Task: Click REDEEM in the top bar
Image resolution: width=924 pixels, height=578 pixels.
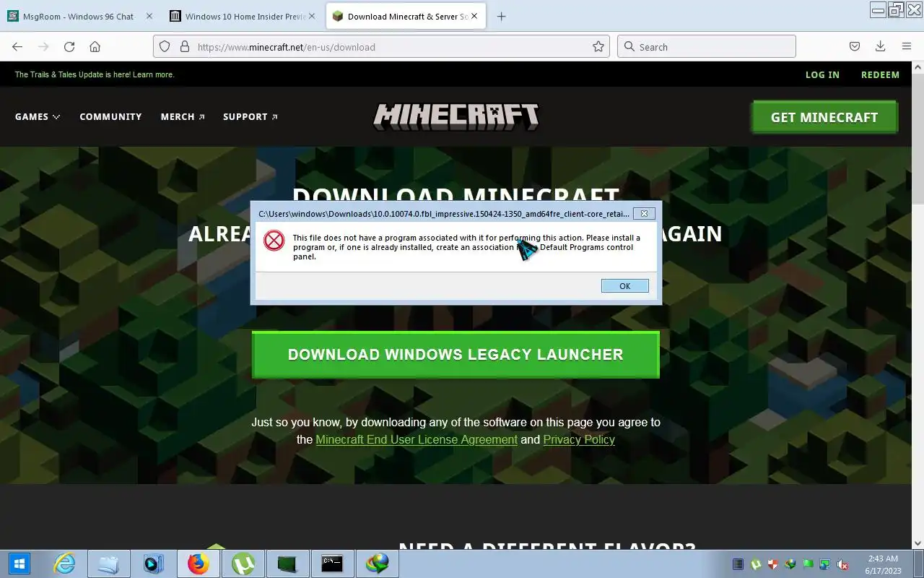Action: pyautogui.click(x=880, y=74)
